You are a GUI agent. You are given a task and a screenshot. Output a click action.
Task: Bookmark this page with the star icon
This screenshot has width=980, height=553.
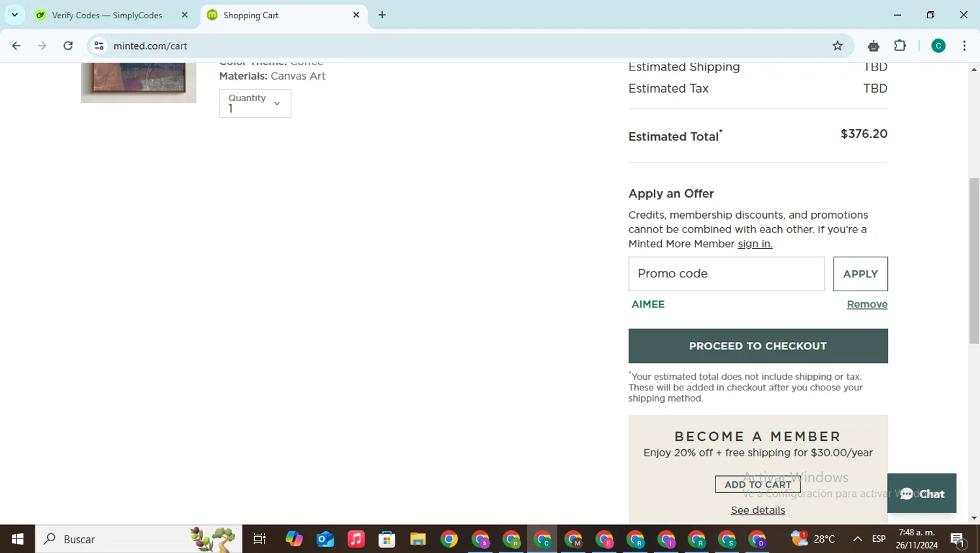(x=838, y=46)
